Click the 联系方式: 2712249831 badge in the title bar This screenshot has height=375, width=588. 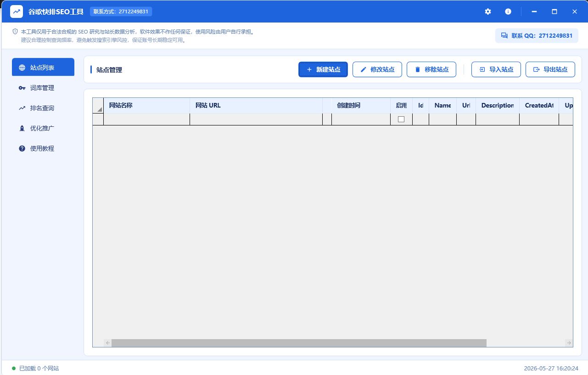pyautogui.click(x=121, y=11)
